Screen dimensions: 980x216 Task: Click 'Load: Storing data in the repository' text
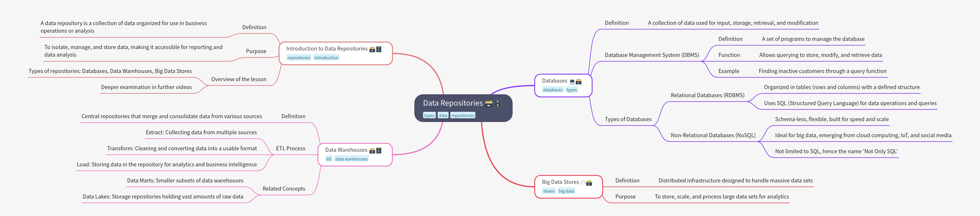pyautogui.click(x=167, y=165)
